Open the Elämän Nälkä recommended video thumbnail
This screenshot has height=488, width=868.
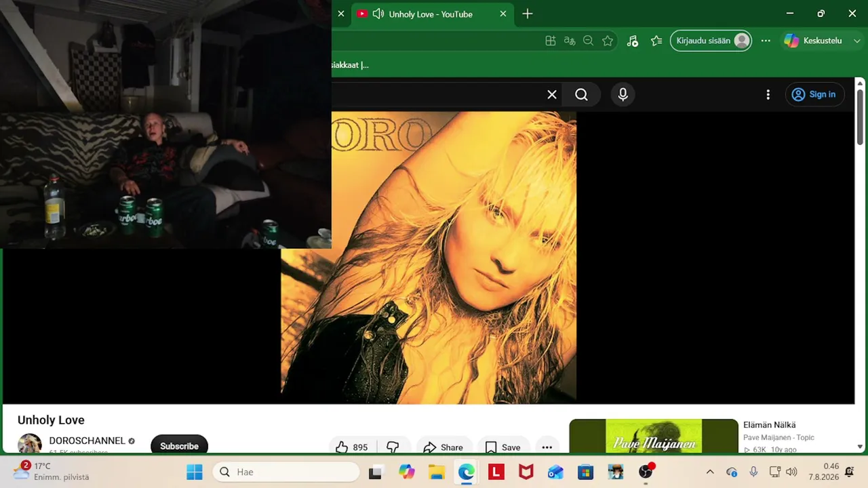(x=654, y=436)
